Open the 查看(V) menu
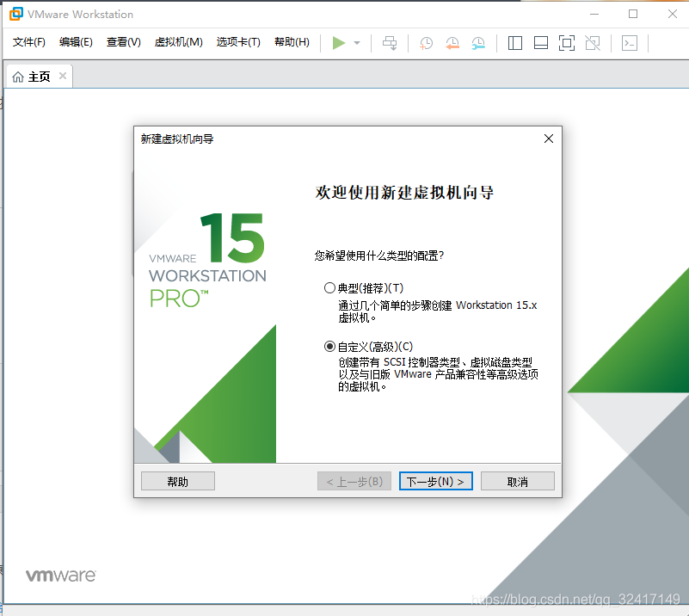The image size is (689, 616). [124, 42]
